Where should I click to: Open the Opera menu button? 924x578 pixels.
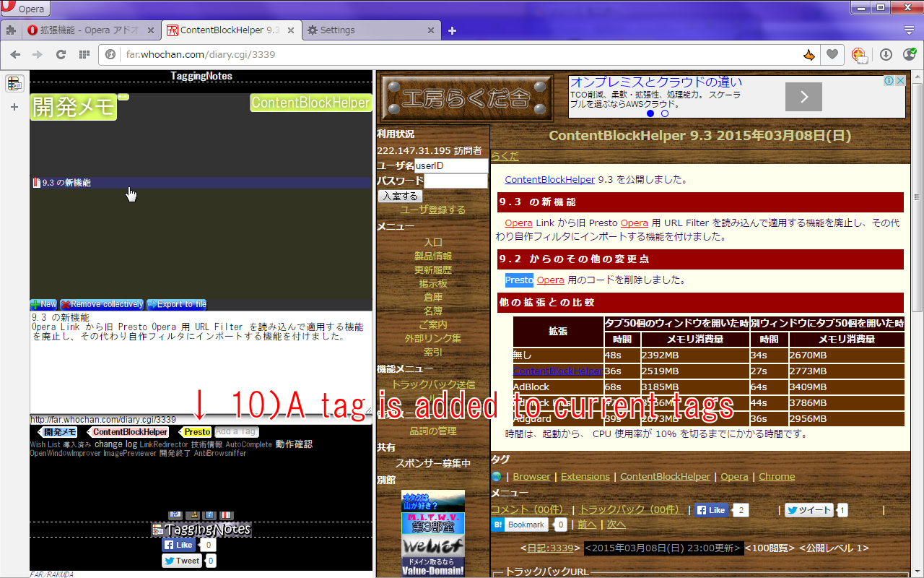click(25, 9)
